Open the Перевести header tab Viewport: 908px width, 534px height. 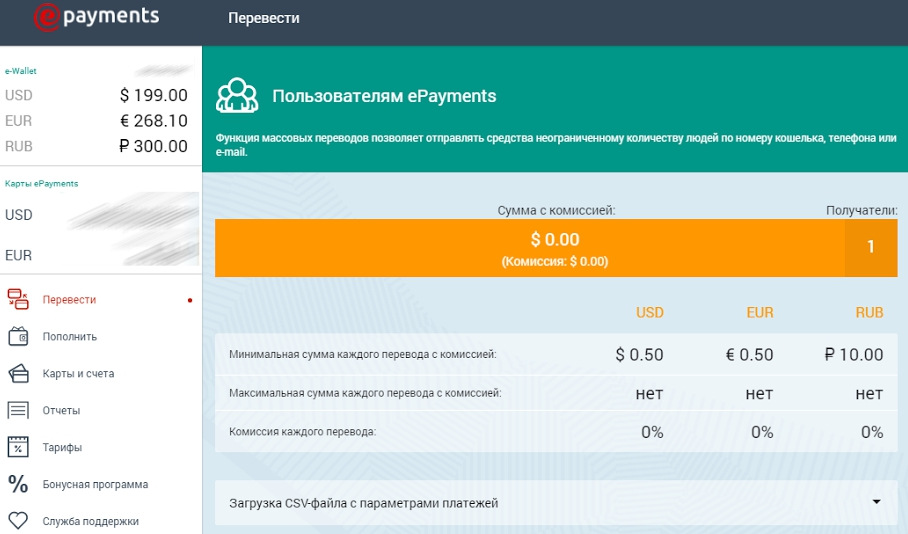pyautogui.click(x=263, y=18)
